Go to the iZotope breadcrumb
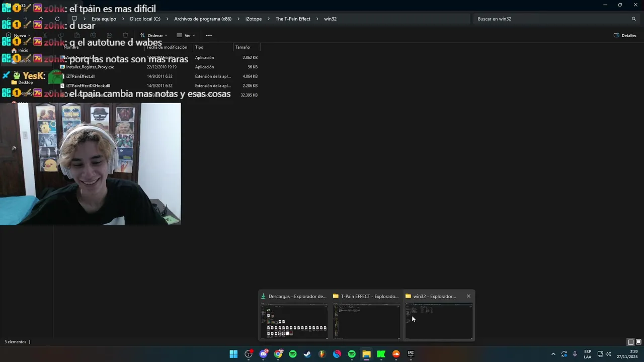This screenshot has height=362, width=644. point(254,19)
